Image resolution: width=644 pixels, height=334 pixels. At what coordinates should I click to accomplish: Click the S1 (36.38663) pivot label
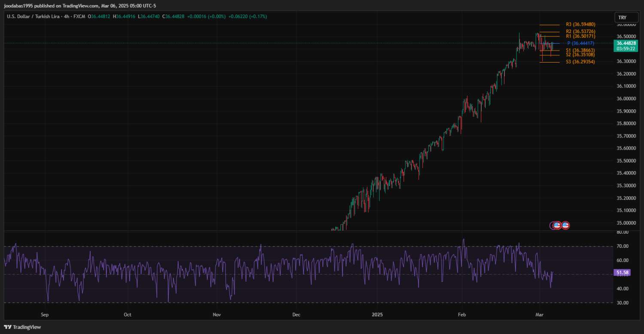click(x=580, y=51)
